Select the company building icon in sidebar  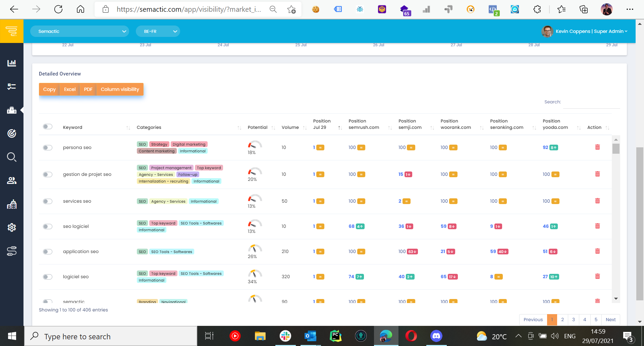[x=12, y=204]
